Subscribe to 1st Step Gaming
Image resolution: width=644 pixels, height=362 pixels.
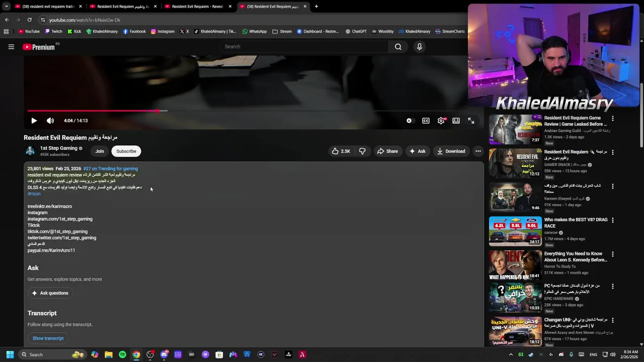126,151
